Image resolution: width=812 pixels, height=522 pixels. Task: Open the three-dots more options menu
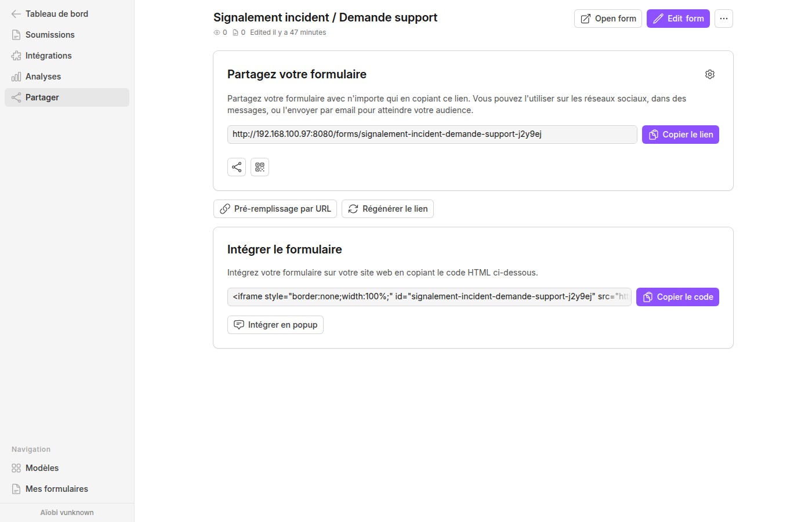coord(724,19)
